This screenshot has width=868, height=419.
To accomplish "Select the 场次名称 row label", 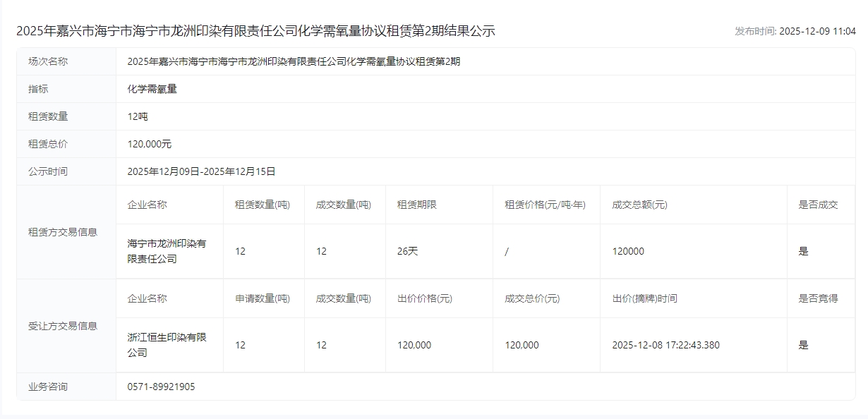I will [x=48, y=61].
